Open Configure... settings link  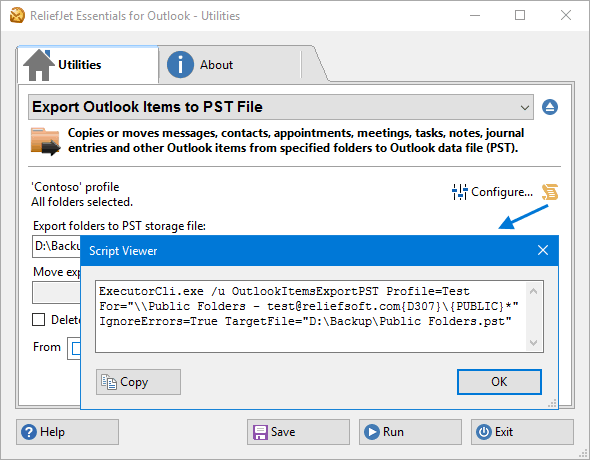click(502, 192)
